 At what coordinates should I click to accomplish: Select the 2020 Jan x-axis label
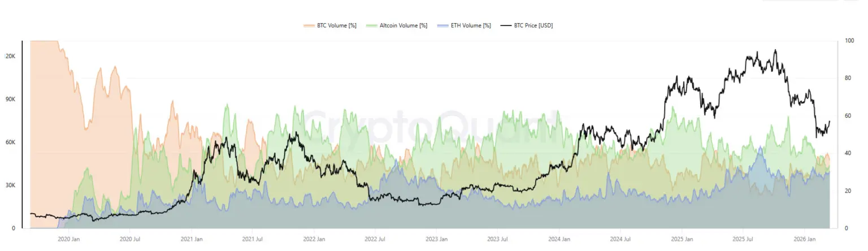[69, 239]
